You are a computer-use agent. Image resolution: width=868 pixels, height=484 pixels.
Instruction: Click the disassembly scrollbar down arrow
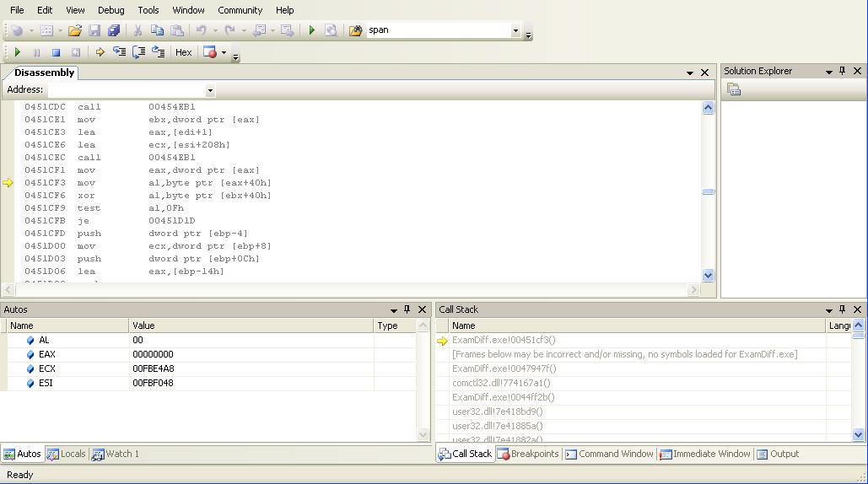pos(708,275)
